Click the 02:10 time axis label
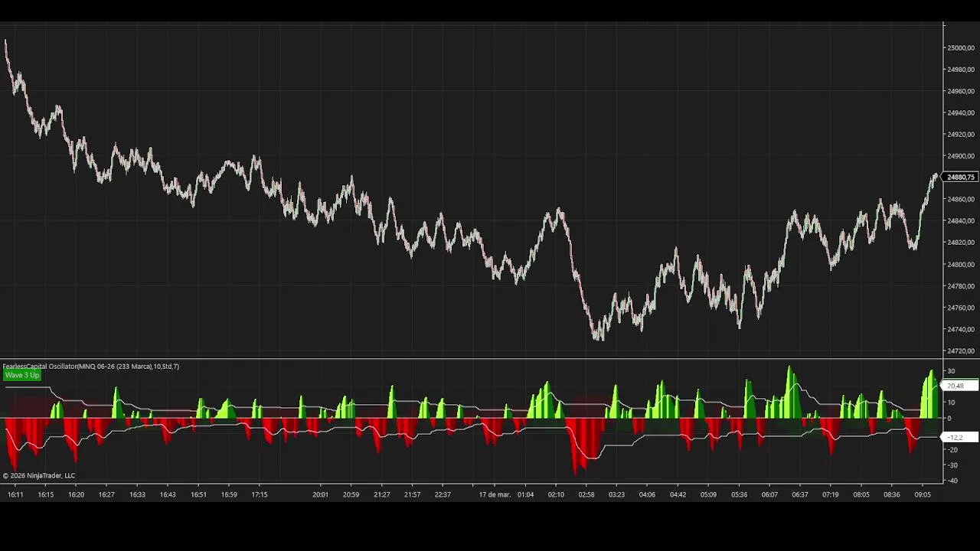Image resolution: width=980 pixels, height=551 pixels. pyautogui.click(x=556, y=495)
